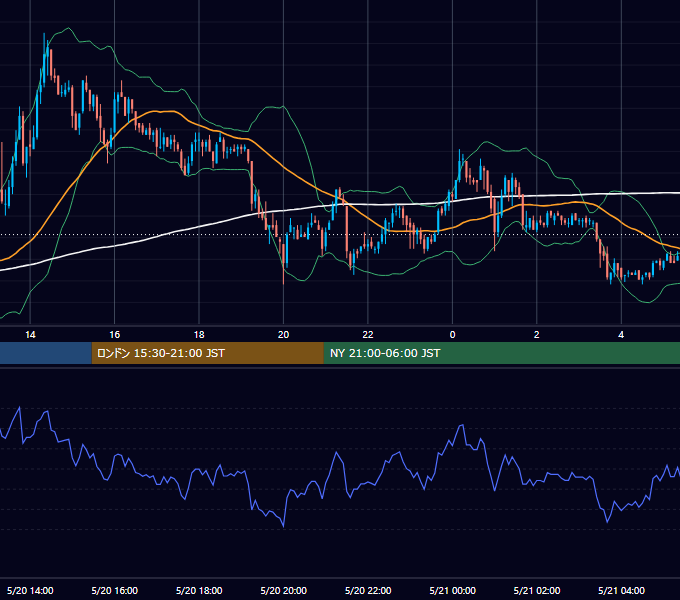Click the 4 hour axis label
Viewport: 680px width, 600px height.
pyautogui.click(x=621, y=335)
